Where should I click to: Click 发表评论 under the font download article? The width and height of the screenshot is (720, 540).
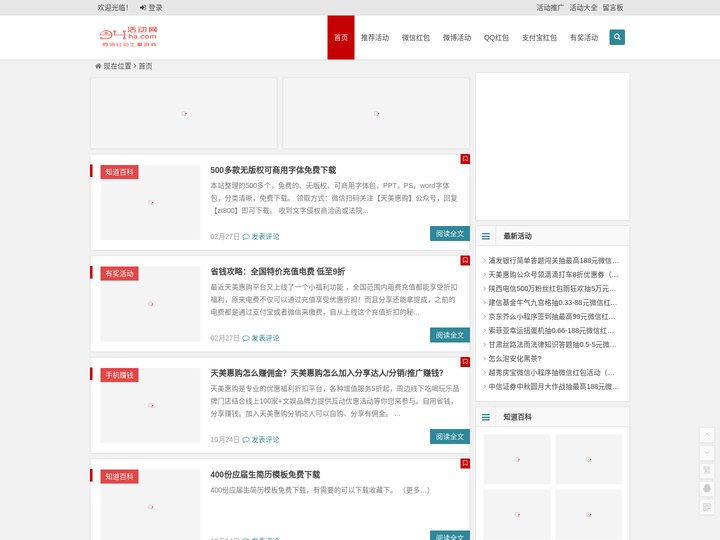point(265,237)
